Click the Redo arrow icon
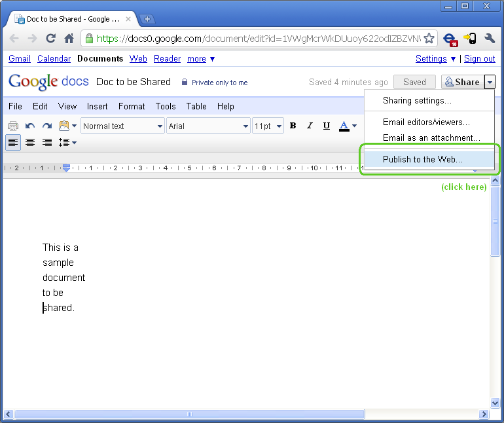Viewport: 504px width, 423px height. [x=47, y=126]
